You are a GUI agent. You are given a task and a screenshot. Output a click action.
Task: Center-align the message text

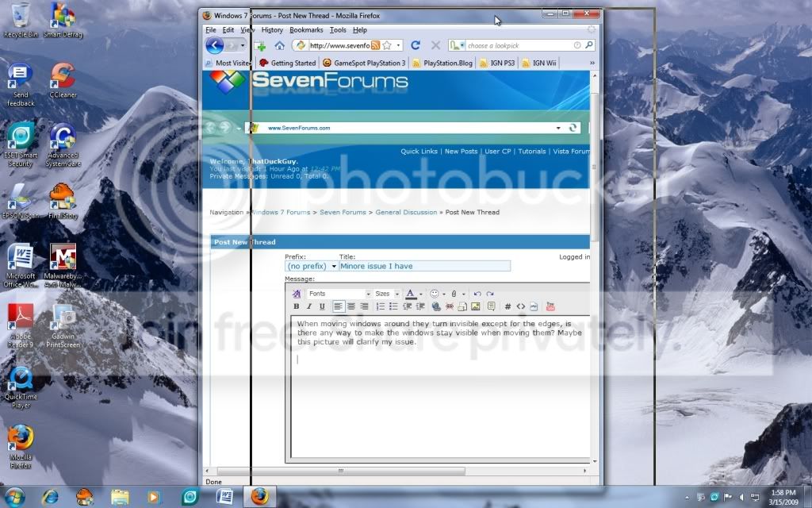point(351,306)
